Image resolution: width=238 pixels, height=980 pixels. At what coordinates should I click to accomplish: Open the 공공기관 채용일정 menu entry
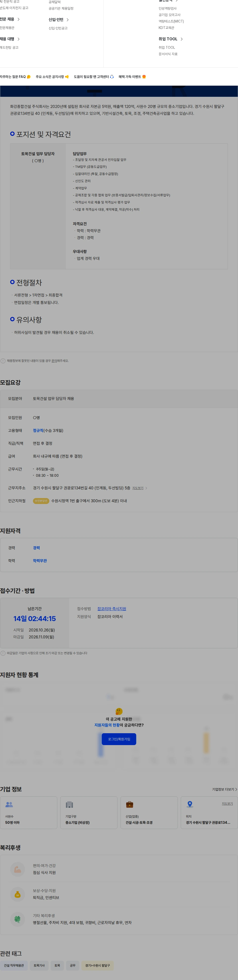tap(61, 8)
